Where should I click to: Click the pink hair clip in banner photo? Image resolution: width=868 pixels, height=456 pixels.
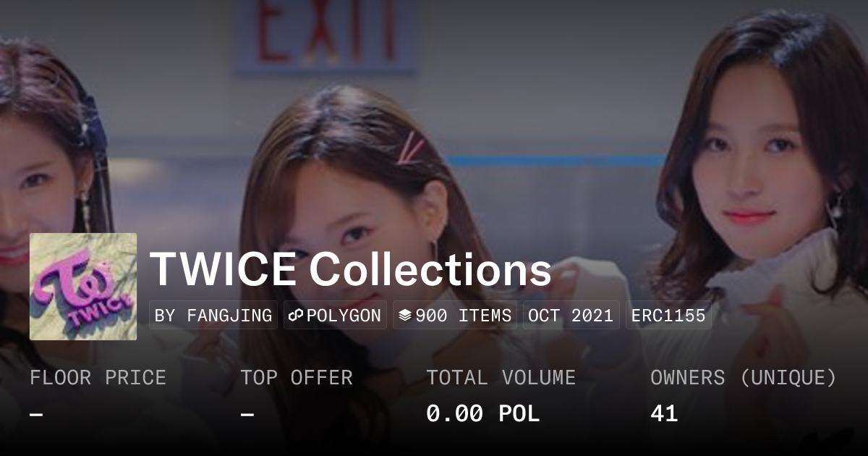tap(412, 148)
